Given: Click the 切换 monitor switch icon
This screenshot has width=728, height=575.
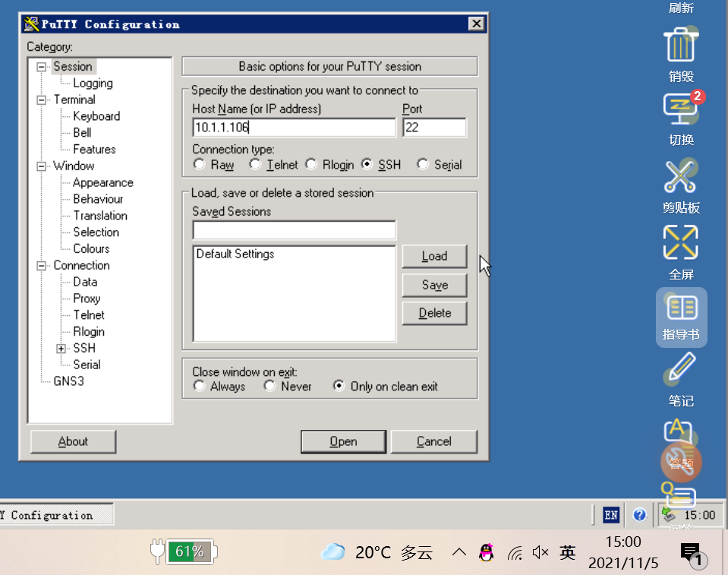Looking at the screenshot, I should click(681, 109).
